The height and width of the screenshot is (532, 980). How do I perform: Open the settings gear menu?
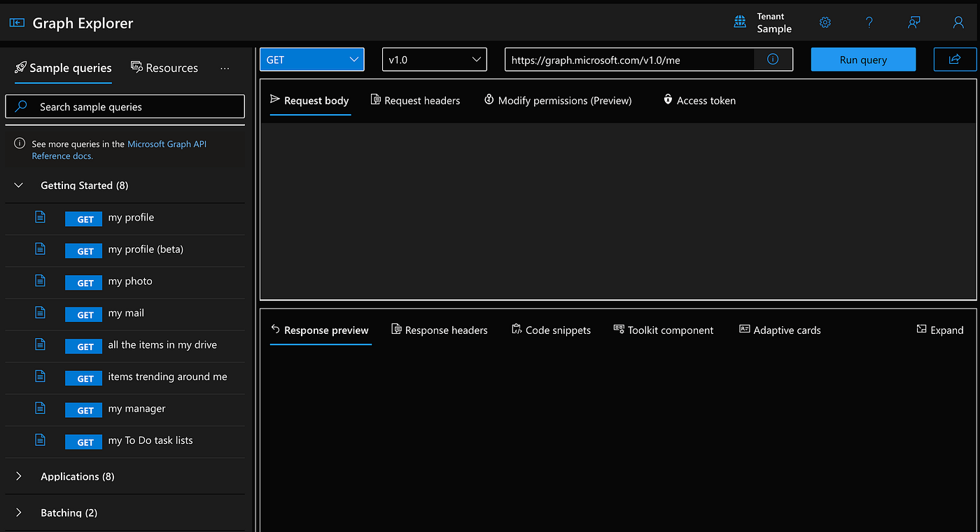click(825, 22)
